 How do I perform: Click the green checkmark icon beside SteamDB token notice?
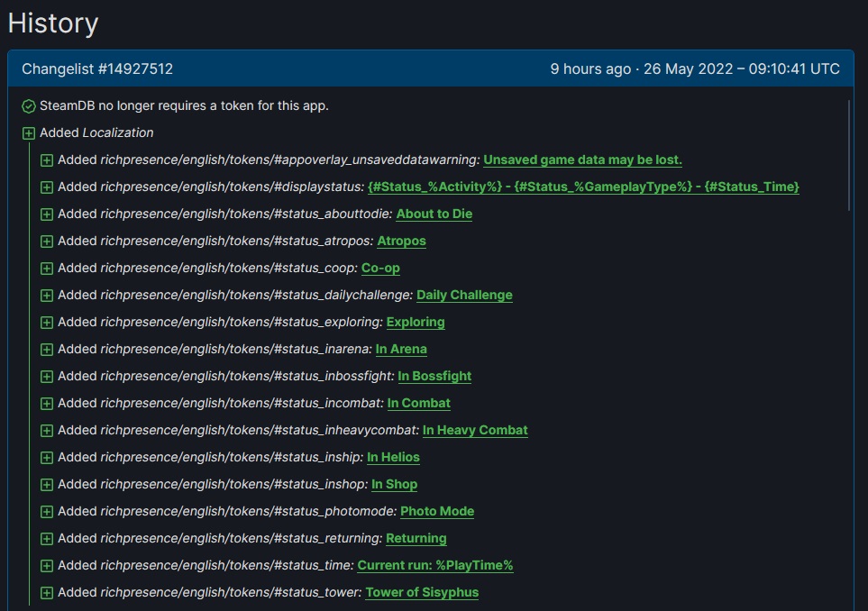[x=29, y=106]
